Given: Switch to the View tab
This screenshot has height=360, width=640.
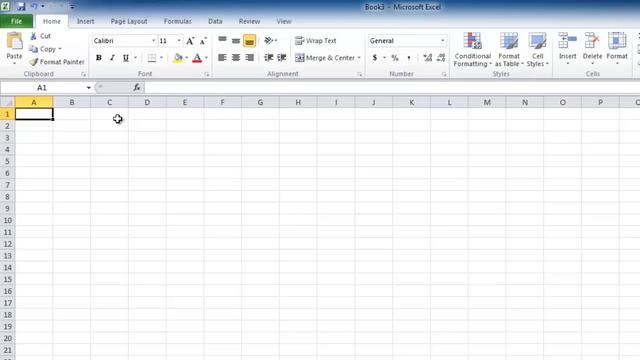Looking at the screenshot, I should coord(284,21).
